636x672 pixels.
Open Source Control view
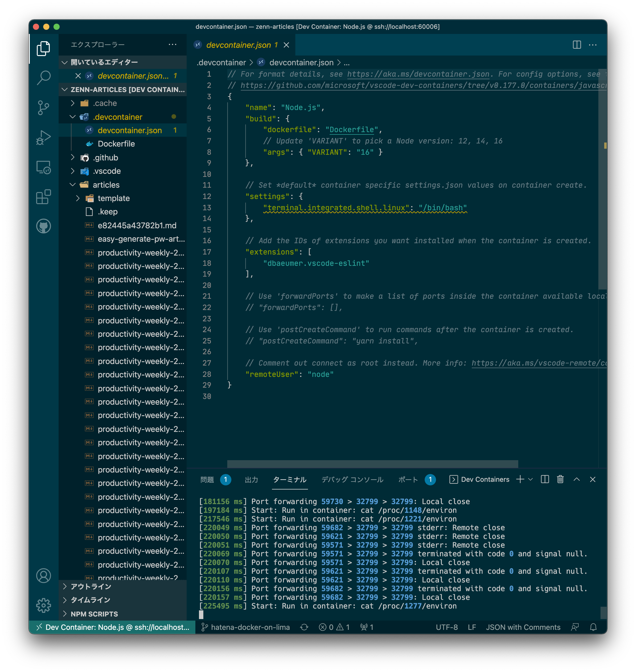[x=43, y=108]
